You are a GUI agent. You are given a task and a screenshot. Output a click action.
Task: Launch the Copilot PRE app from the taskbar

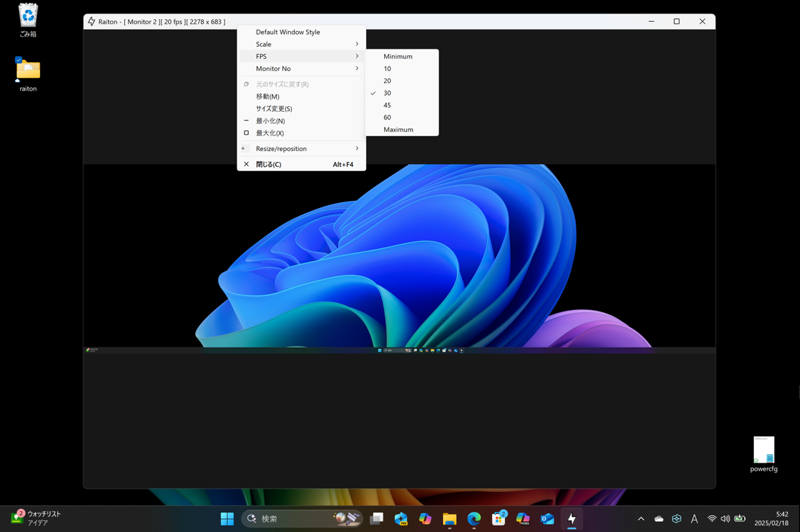pyautogui.click(x=401, y=518)
